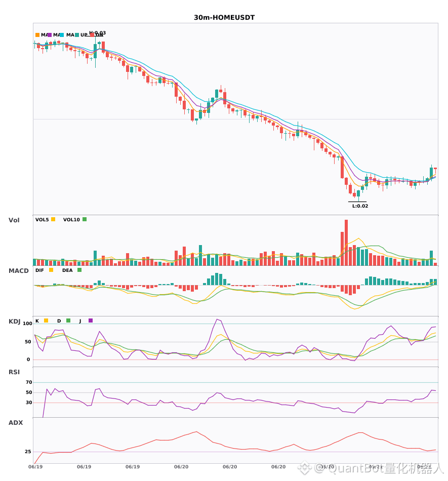The height and width of the screenshot is (481, 448).
Task: Click the green D legend swatch
Action: 68,320
